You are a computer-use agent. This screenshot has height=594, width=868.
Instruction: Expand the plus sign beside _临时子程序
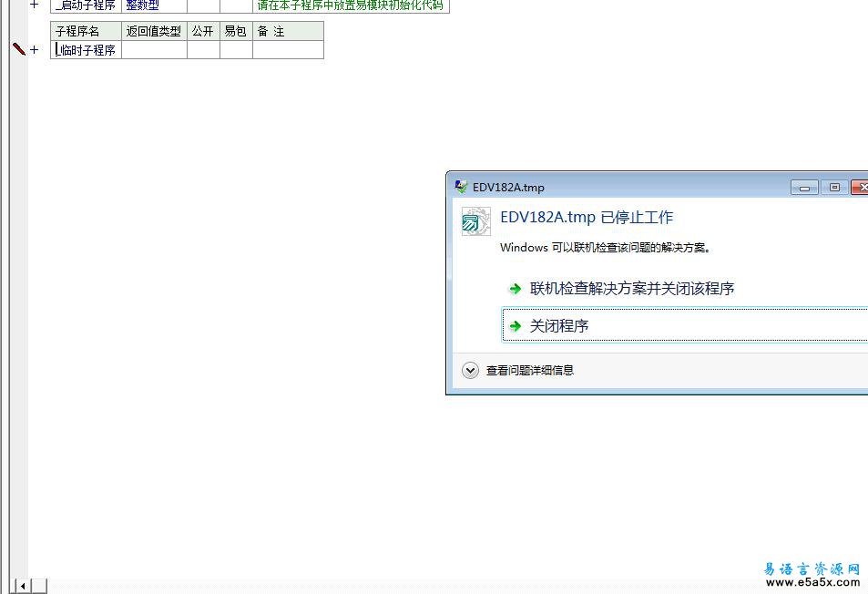[x=35, y=50]
